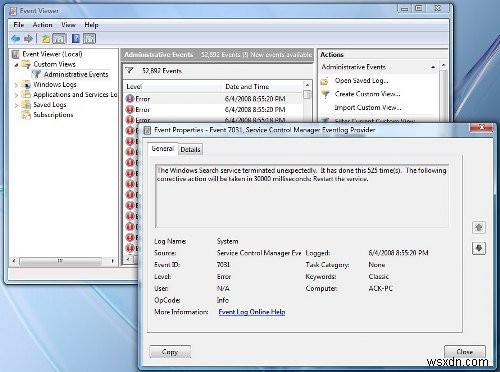This screenshot has width=500, height=372.
Task: Expand the Windows Logs tree node
Action: (16, 85)
